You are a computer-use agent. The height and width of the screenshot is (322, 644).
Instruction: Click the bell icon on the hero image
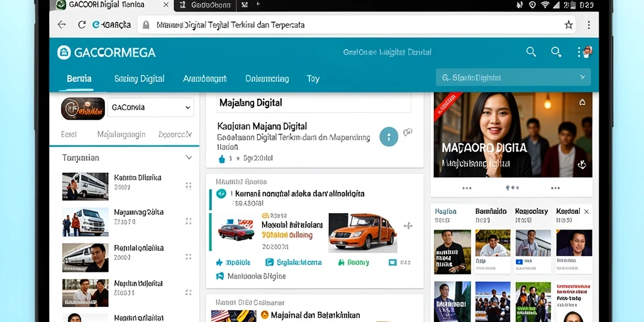click(582, 103)
